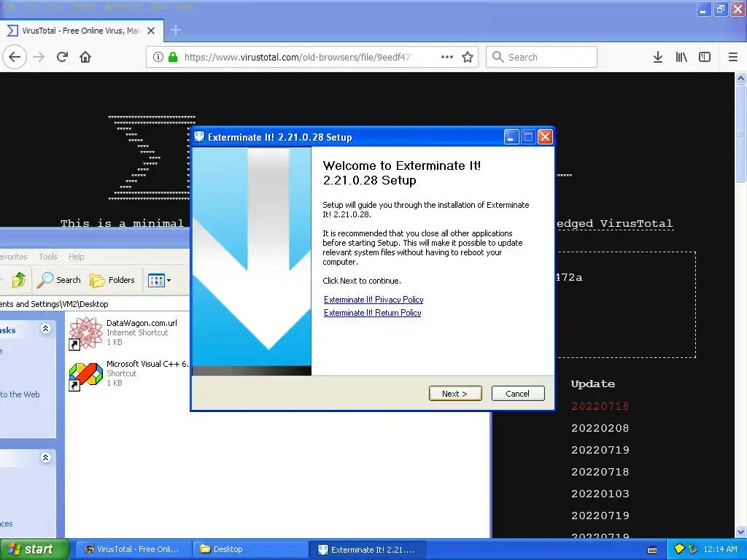This screenshot has height=560, width=747.
Task: Click Next in Exterminate It! Setup
Action: pyautogui.click(x=455, y=393)
